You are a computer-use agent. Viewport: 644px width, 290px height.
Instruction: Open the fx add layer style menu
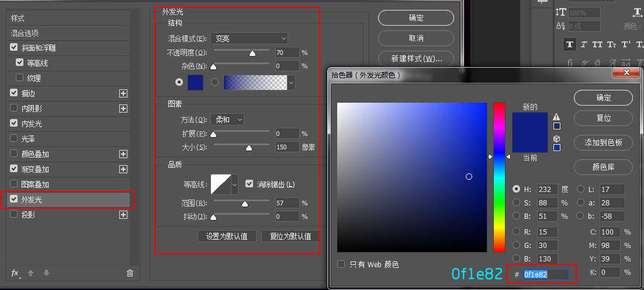point(15,273)
